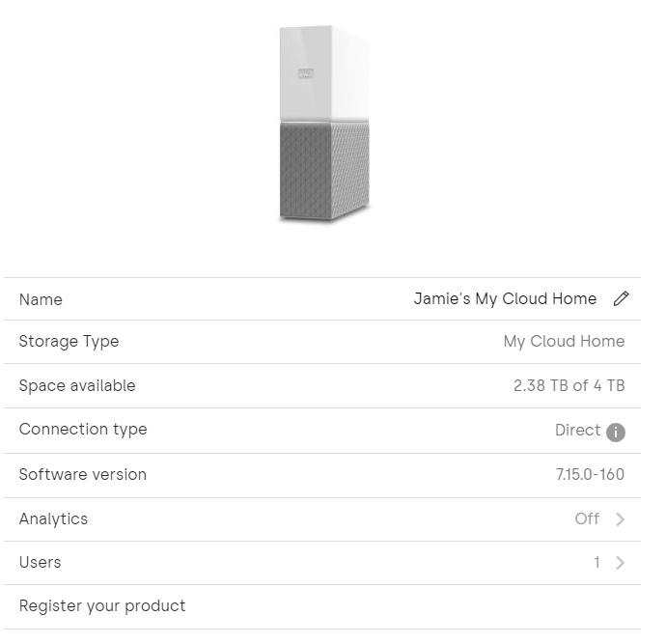Open the Analytics chevron arrow

tap(620, 519)
